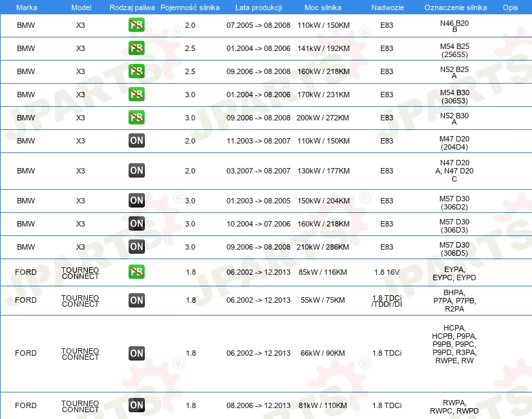Click BMW in the N46 B20 row

click(x=26, y=25)
